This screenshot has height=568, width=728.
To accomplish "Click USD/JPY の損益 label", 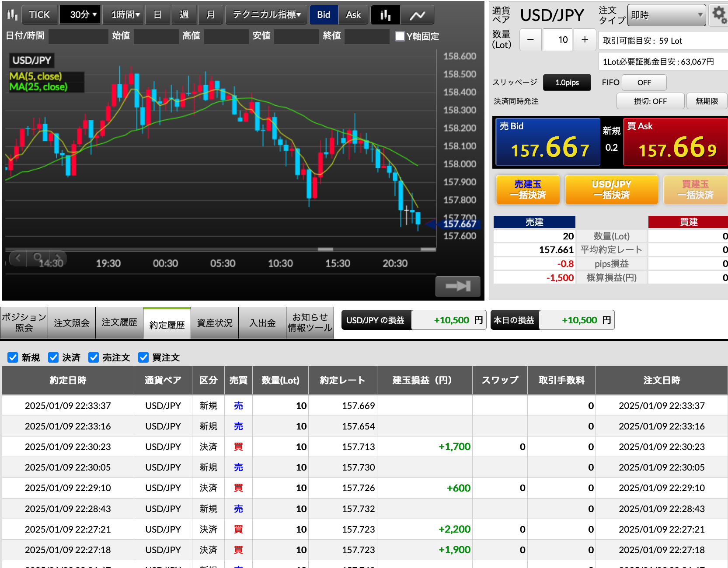I will point(376,320).
